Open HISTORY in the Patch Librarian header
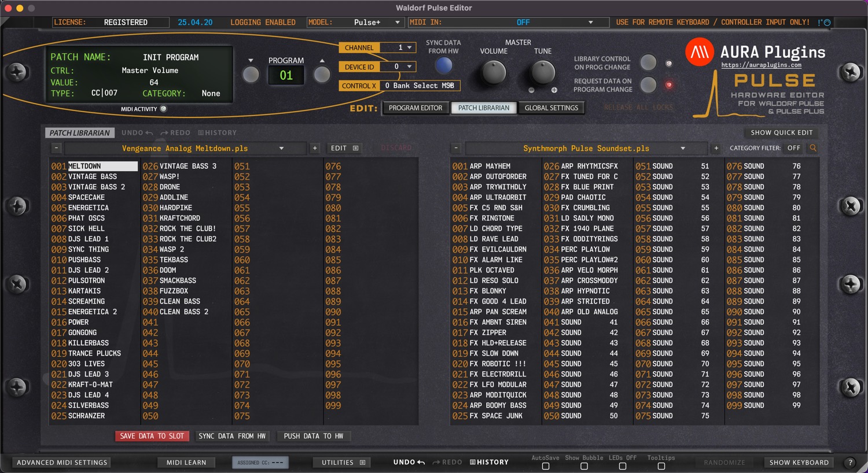 (217, 133)
